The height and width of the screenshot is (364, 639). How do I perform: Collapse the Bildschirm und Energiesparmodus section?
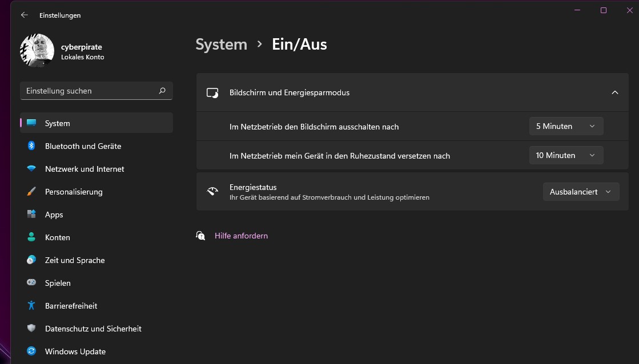(x=614, y=92)
